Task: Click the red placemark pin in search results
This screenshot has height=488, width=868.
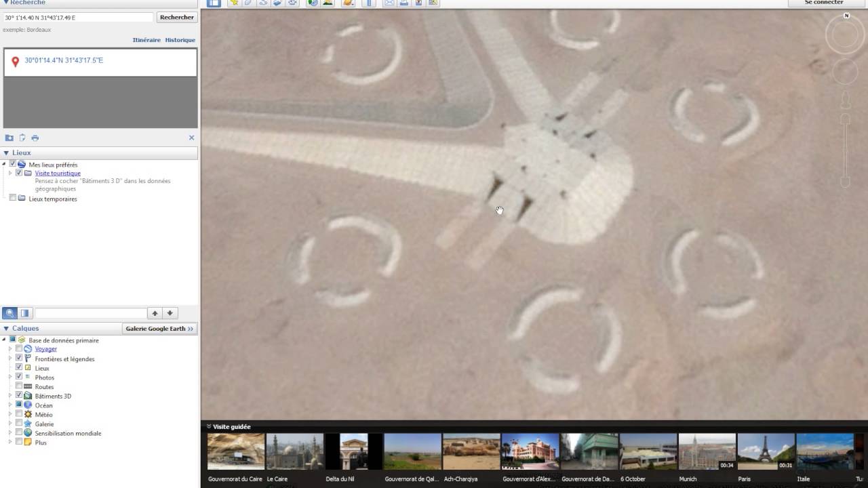Action: (x=15, y=62)
